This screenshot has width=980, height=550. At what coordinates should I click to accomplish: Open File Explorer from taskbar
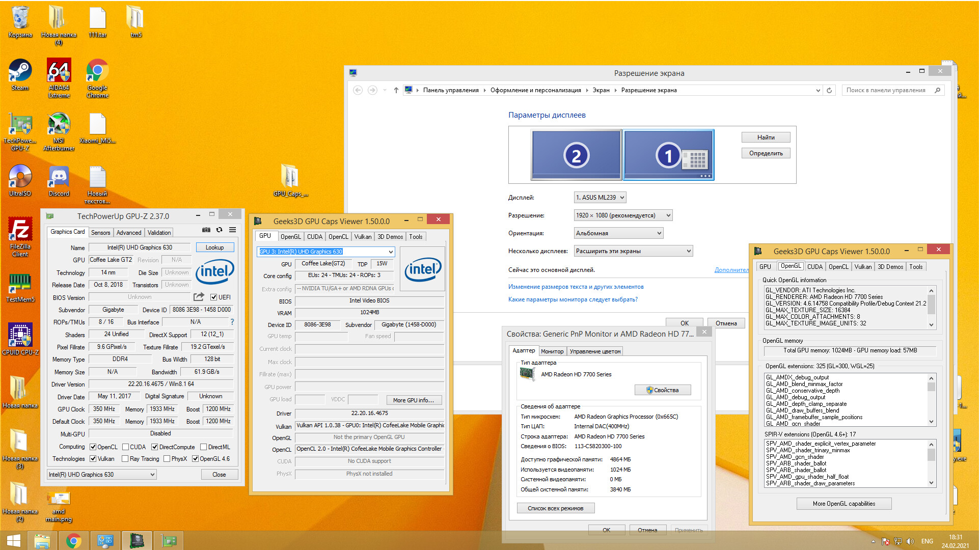click(x=42, y=540)
